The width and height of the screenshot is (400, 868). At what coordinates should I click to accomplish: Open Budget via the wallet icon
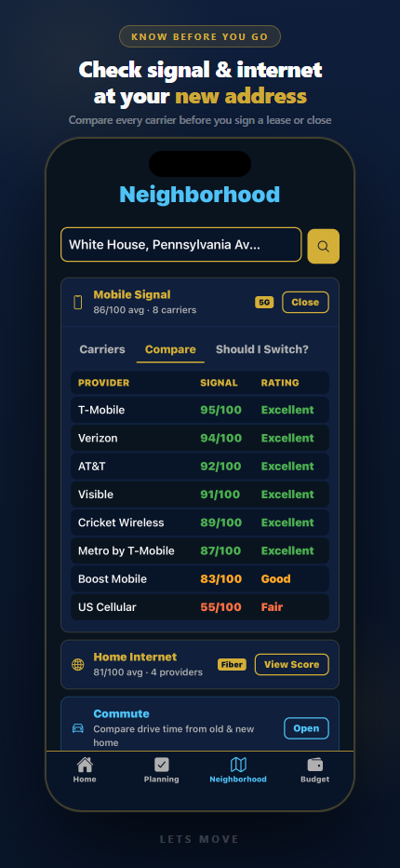(x=314, y=765)
